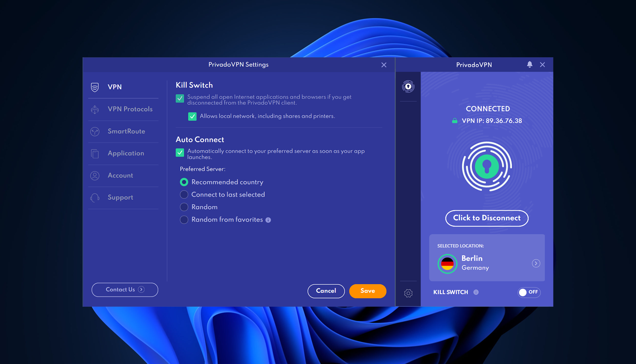
Task: Save the VPN settings
Action: pyautogui.click(x=368, y=291)
